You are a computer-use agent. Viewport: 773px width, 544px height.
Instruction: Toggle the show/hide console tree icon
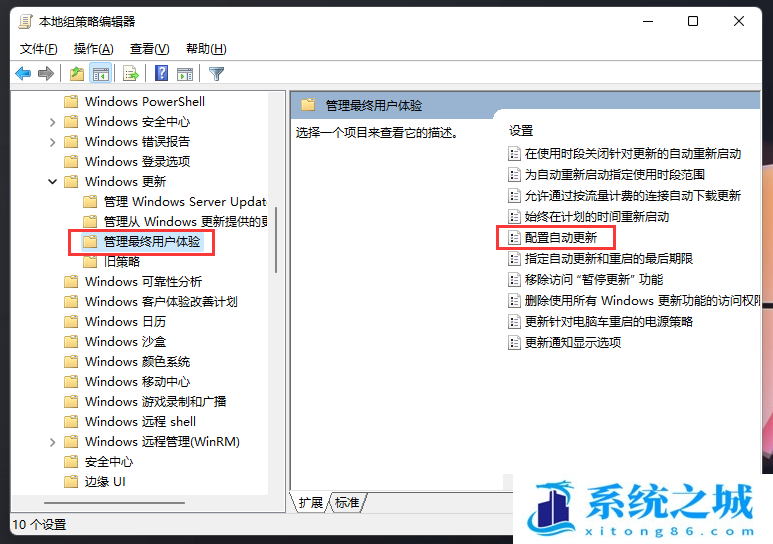(101, 74)
